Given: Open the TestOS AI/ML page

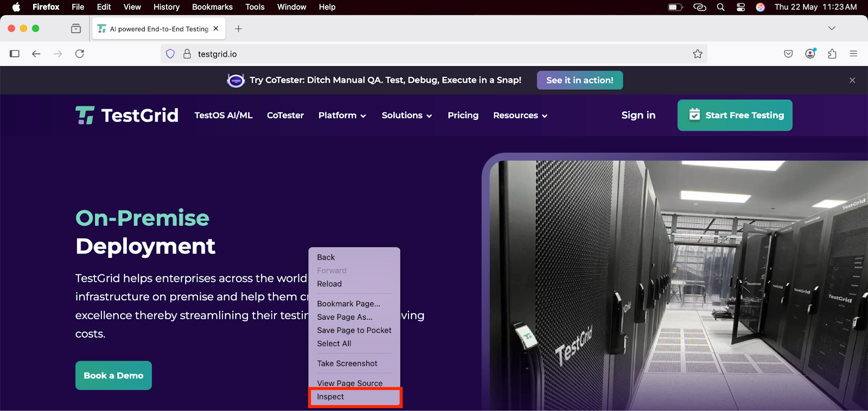Looking at the screenshot, I should pyautogui.click(x=224, y=115).
